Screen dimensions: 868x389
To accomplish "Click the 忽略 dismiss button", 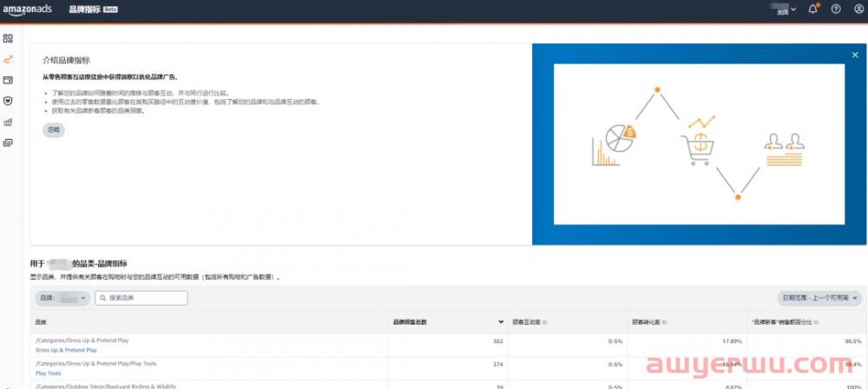I will point(54,129).
